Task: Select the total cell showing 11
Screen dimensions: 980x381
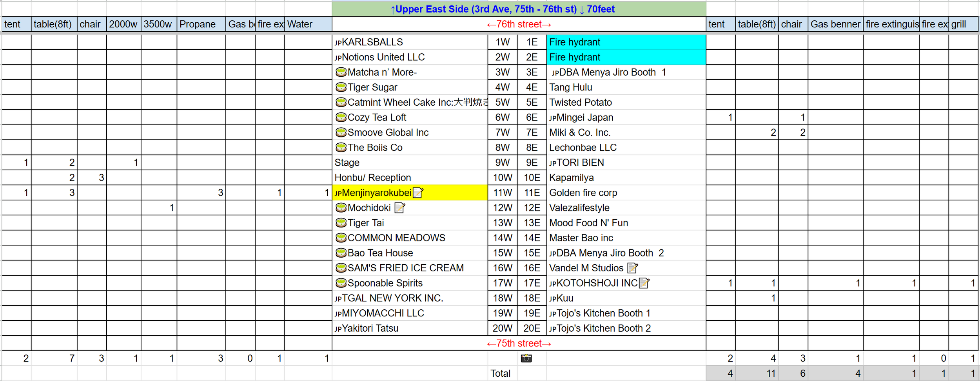Action: (757, 373)
